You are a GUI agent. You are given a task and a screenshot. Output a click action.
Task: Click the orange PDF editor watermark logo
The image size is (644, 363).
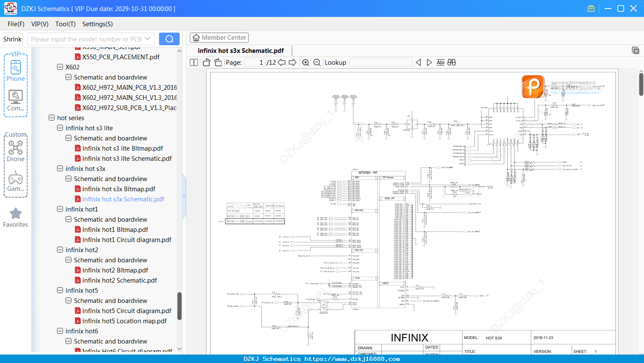pos(533,86)
